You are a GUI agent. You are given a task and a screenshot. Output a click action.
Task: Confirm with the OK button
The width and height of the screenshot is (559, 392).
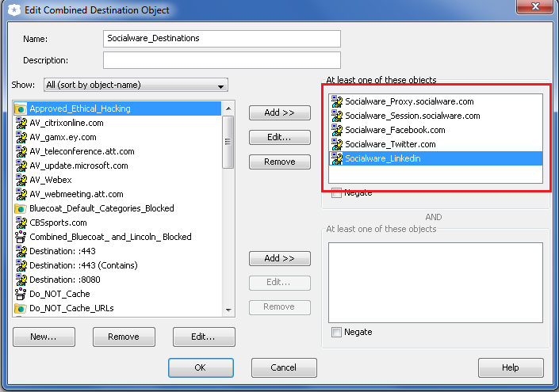click(x=201, y=367)
